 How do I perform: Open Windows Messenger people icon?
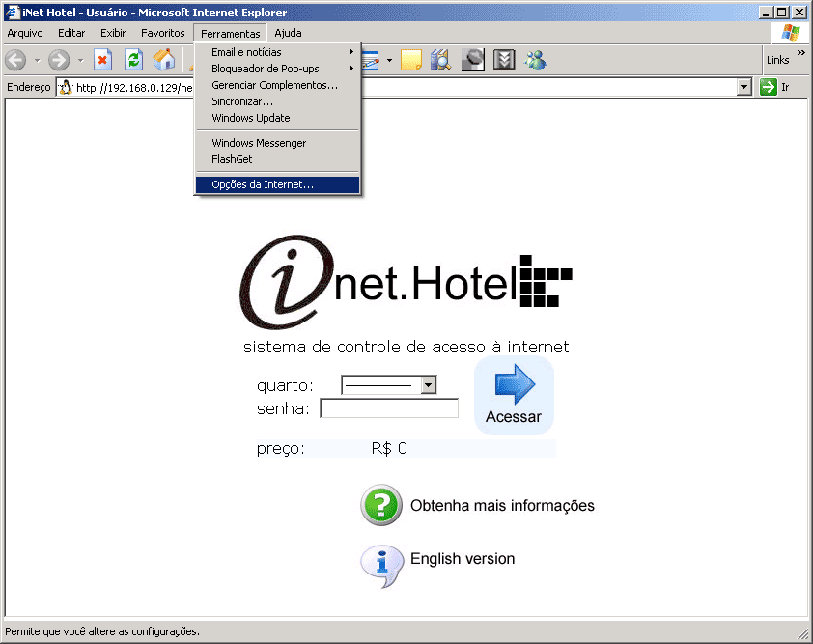(535, 60)
